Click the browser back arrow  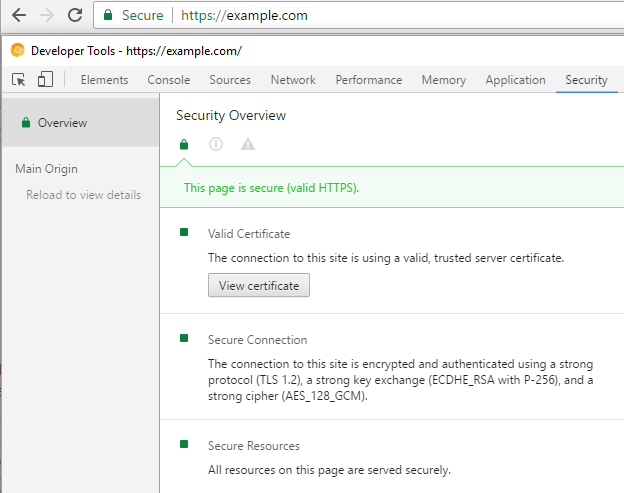point(19,15)
